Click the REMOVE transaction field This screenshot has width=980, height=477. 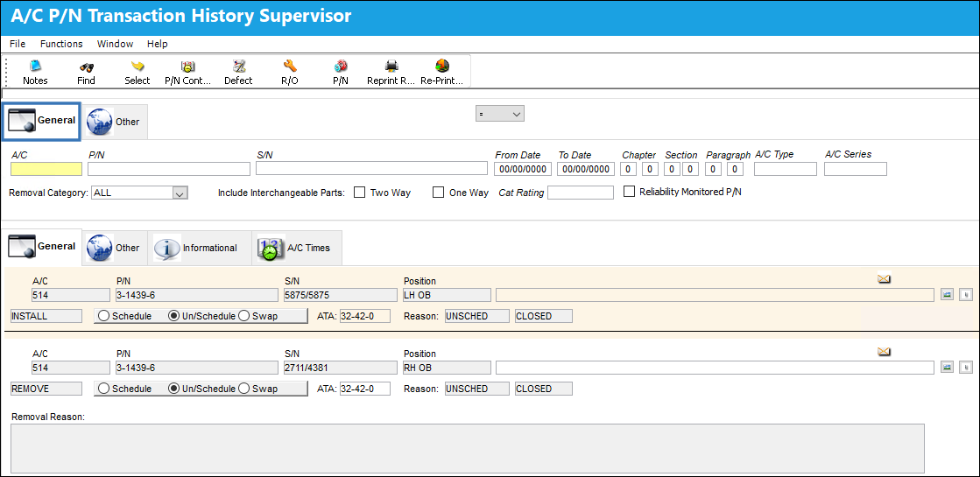pos(46,389)
